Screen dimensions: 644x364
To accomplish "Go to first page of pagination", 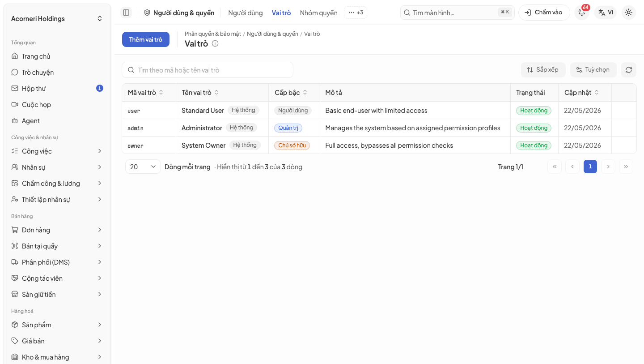I will [x=554, y=167].
